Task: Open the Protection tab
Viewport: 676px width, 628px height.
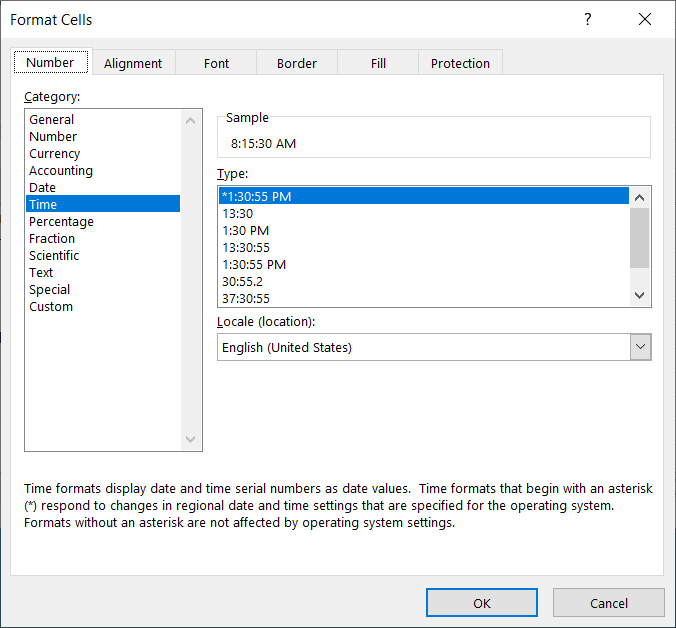Action: click(460, 63)
